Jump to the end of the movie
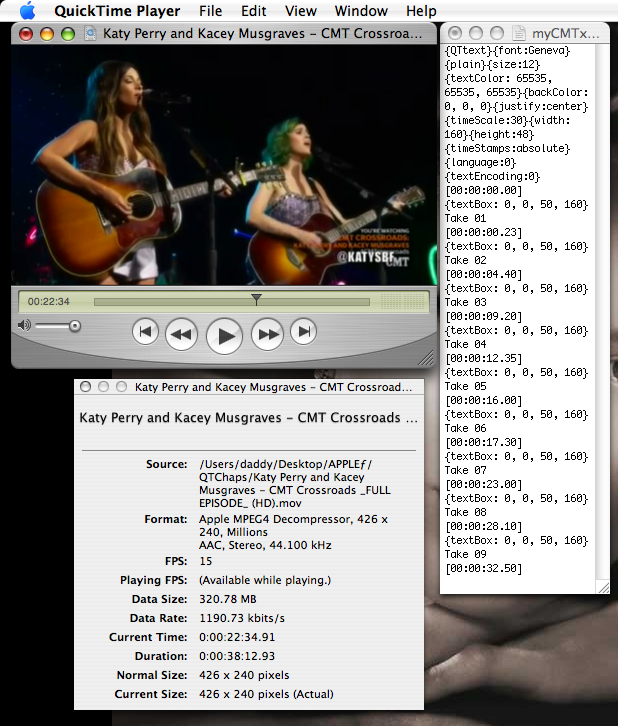This screenshot has height=726, width=618. 304,332
